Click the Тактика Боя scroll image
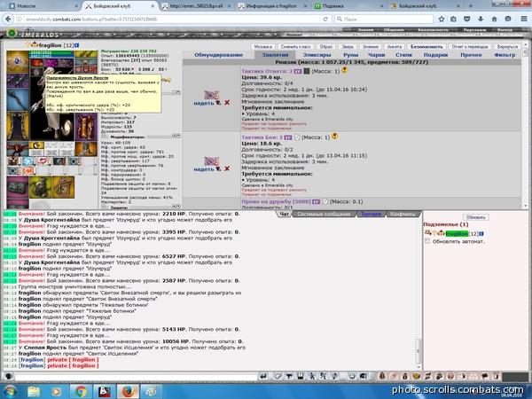 pyautogui.click(x=211, y=160)
